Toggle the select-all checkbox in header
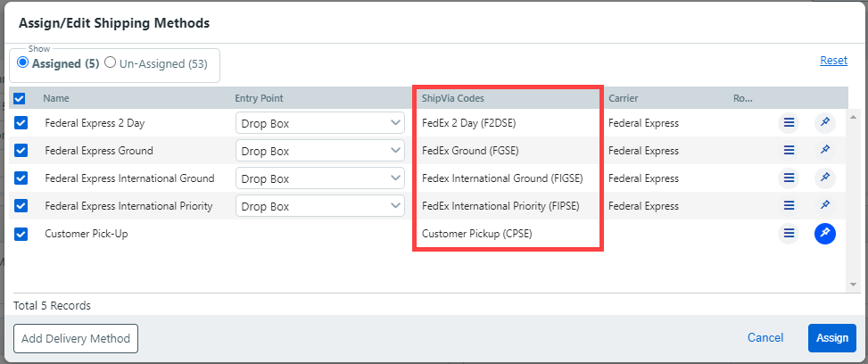868x364 pixels. [x=20, y=99]
